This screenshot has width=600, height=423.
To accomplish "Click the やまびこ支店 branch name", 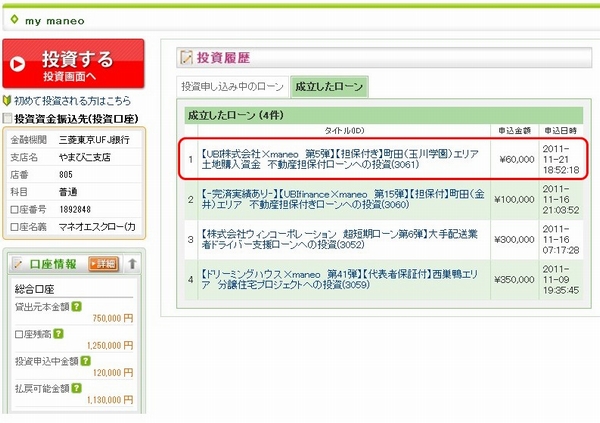I will (x=85, y=157).
